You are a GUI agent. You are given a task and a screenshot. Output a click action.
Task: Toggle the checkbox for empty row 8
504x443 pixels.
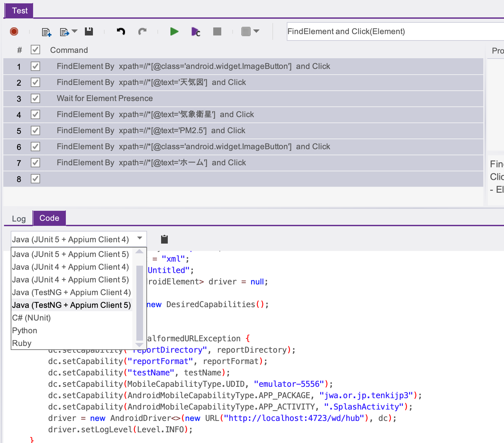[35, 179]
